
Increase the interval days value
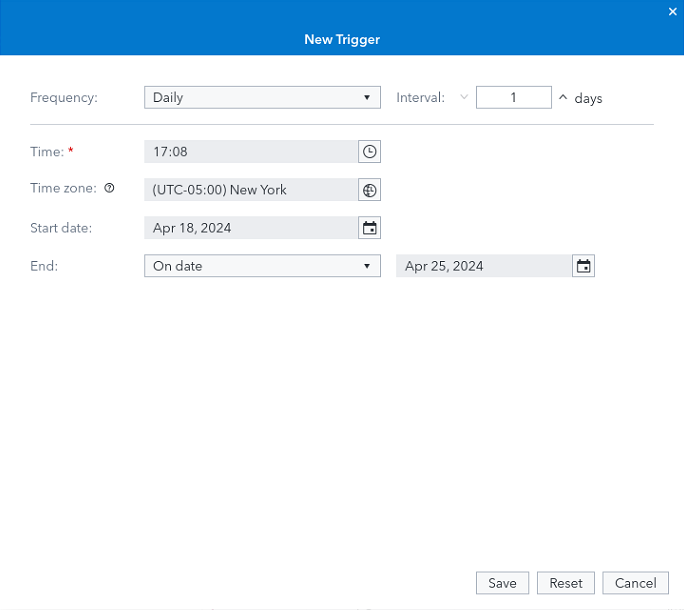[562, 98]
